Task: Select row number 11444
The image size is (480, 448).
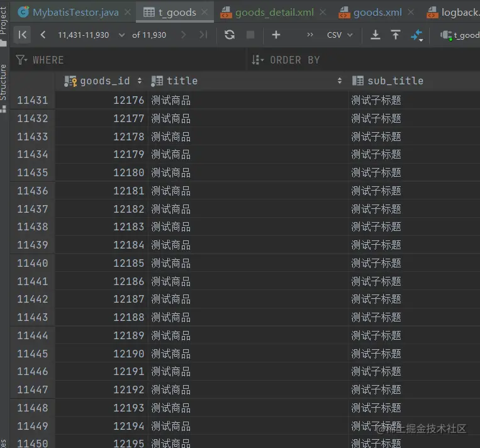Action: [33, 335]
